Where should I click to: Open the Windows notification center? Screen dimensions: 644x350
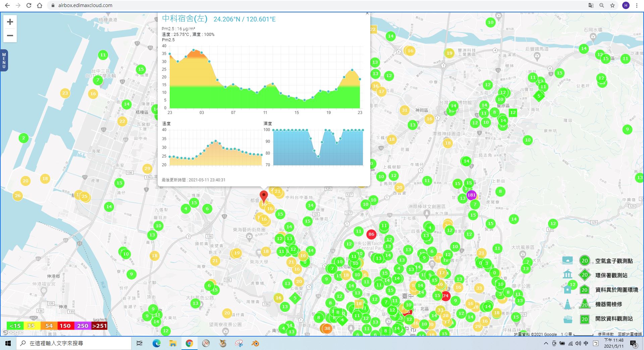633,344
